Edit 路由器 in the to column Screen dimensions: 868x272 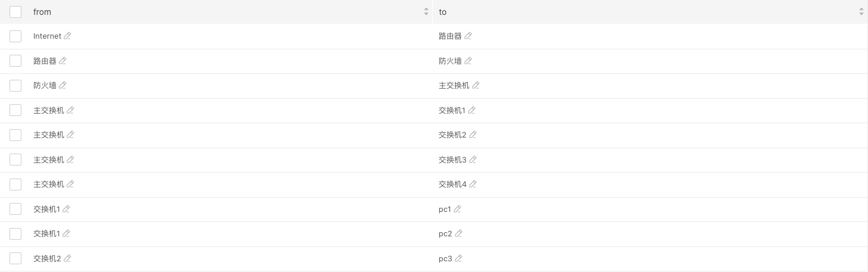click(x=468, y=36)
